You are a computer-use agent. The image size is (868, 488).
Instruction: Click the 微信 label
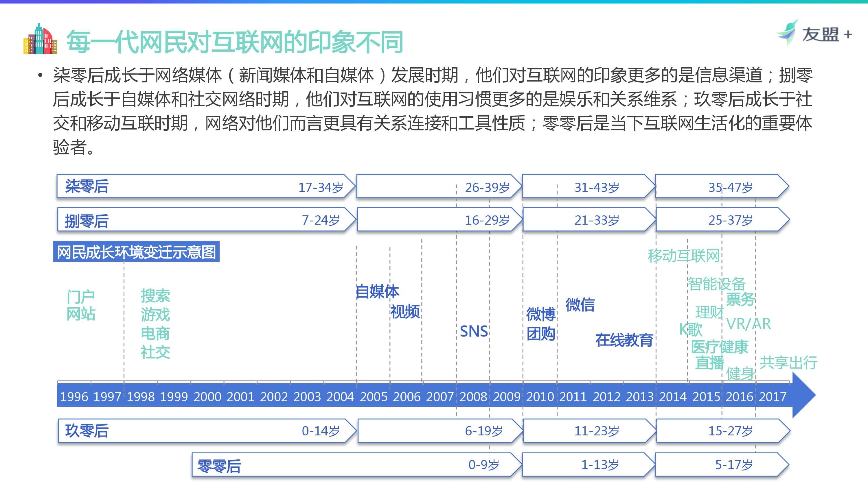(580, 304)
